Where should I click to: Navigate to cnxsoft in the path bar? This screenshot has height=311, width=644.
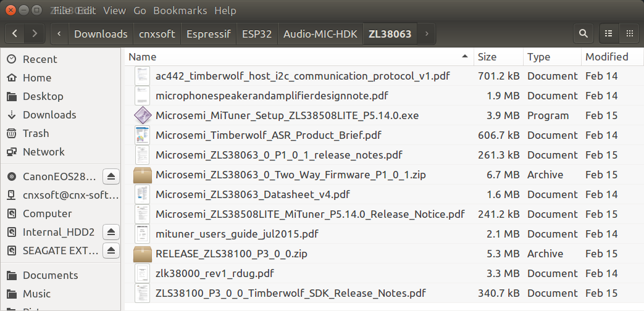157,34
